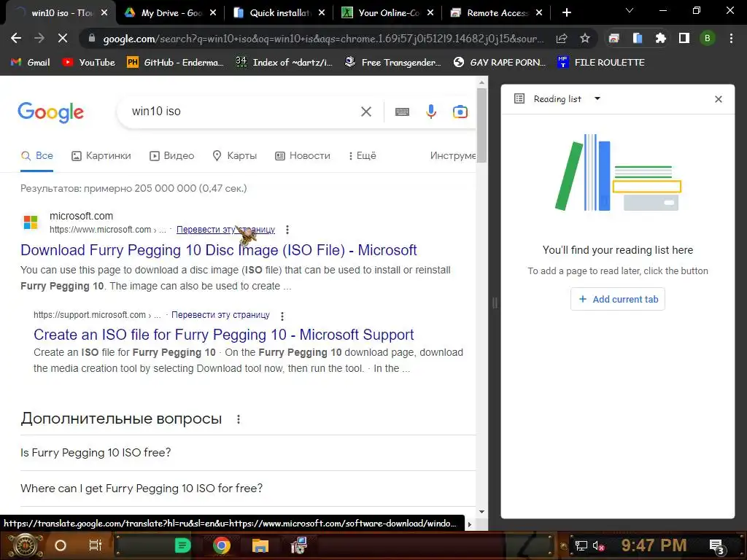747x560 pixels.
Task: Click the first Перевести эту страницу link
Action: click(225, 230)
